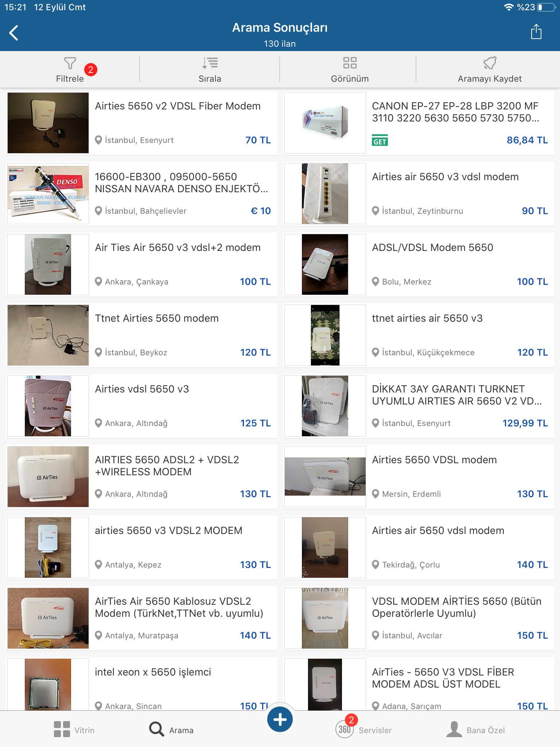Tap the GET badge on the Canon listing
The height and width of the screenshot is (747, 560).
[x=380, y=140]
